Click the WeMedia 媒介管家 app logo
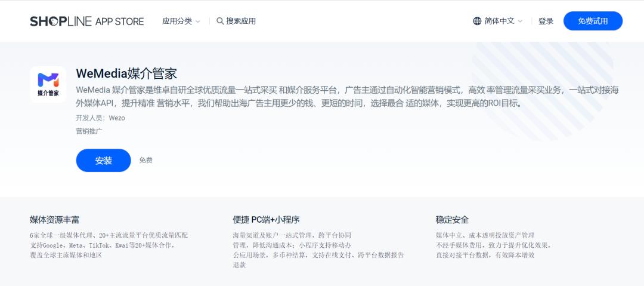644x286 pixels. pyautogui.click(x=48, y=84)
